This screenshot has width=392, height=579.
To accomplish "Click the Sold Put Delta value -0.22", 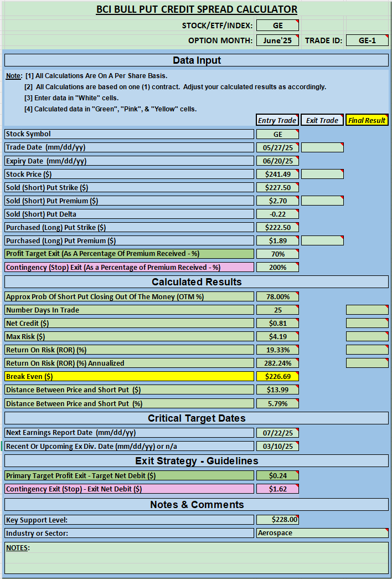I will click(277, 214).
